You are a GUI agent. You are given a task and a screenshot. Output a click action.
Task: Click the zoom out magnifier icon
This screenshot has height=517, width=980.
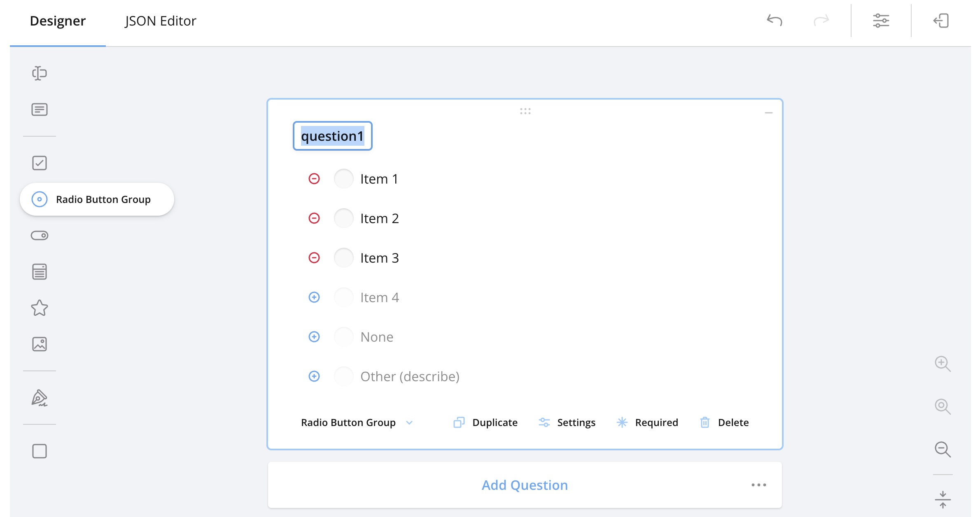(x=942, y=449)
